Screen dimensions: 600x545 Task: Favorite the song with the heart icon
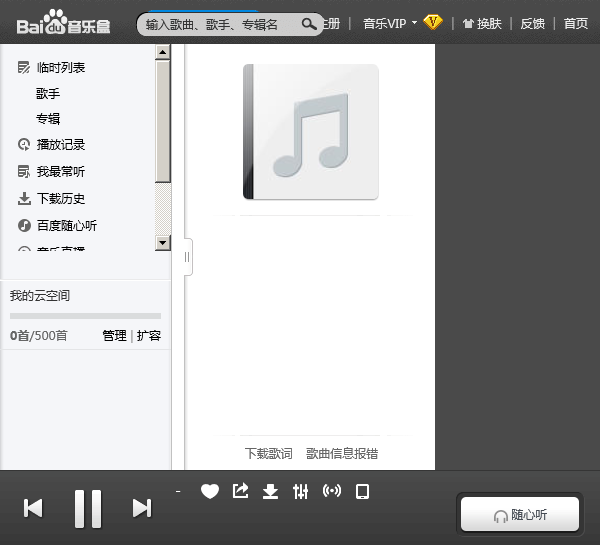point(210,491)
